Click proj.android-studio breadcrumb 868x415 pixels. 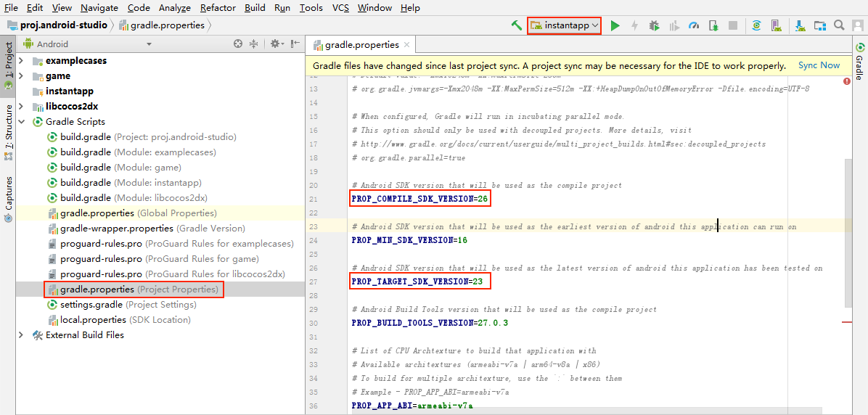(x=57, y=25)
